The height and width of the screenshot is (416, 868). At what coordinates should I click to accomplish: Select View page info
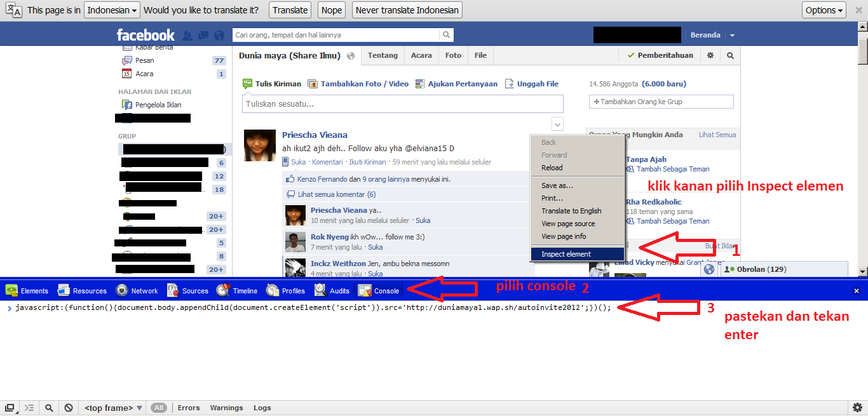pos(578,236)
